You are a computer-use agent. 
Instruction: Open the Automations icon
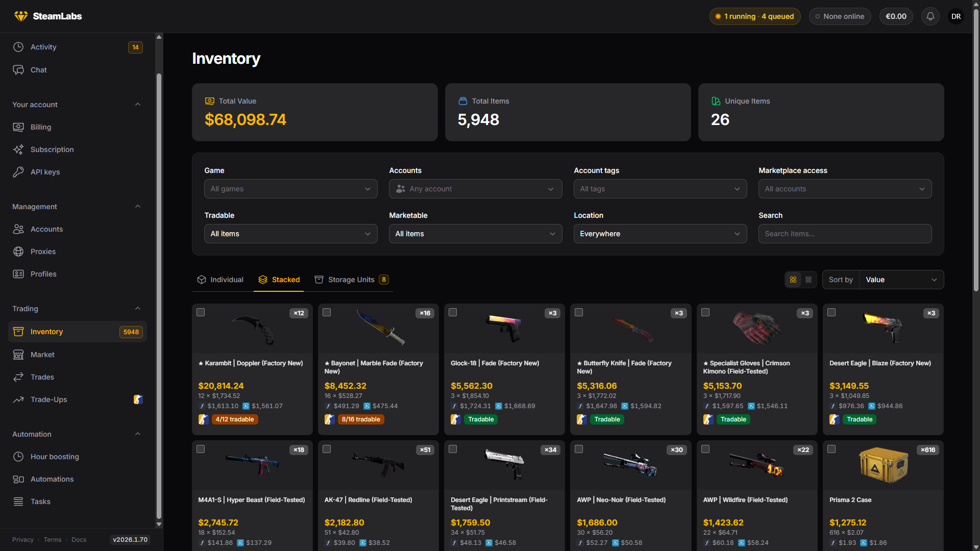[18, 479]
